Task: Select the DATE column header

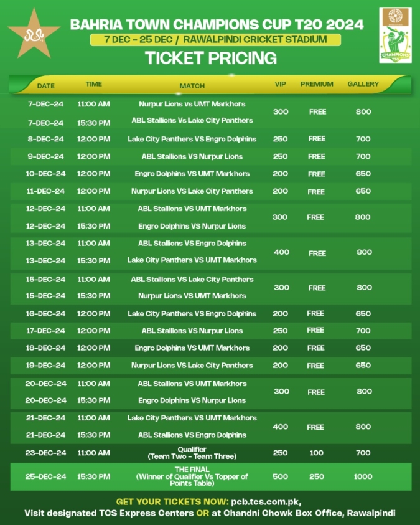Action: [x=46, y=86]
